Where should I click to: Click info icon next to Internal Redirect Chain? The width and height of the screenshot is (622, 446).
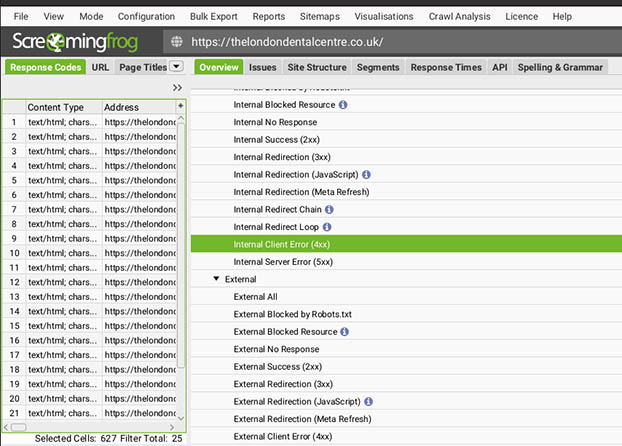click(329, 209)
